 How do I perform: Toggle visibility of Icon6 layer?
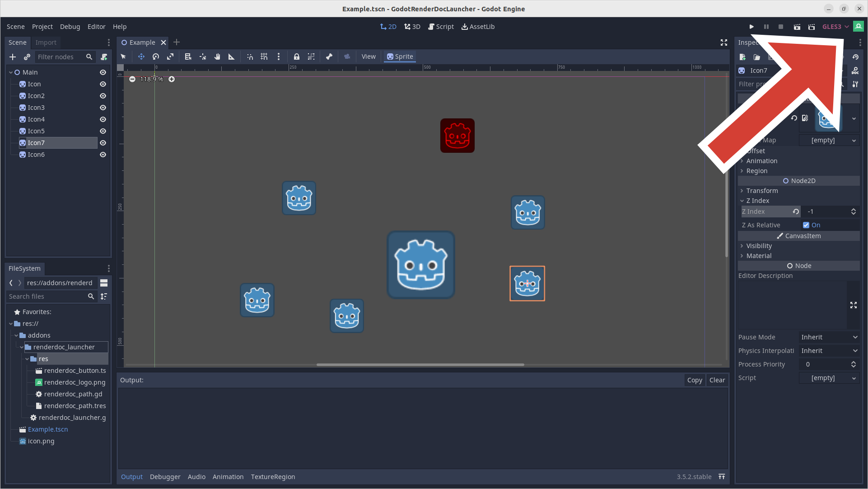point(103,155)
